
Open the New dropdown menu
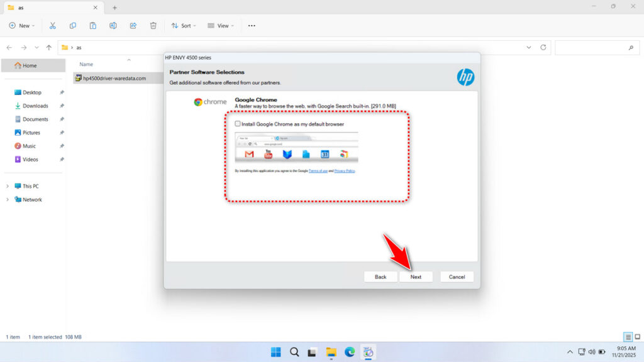(22, 26)
